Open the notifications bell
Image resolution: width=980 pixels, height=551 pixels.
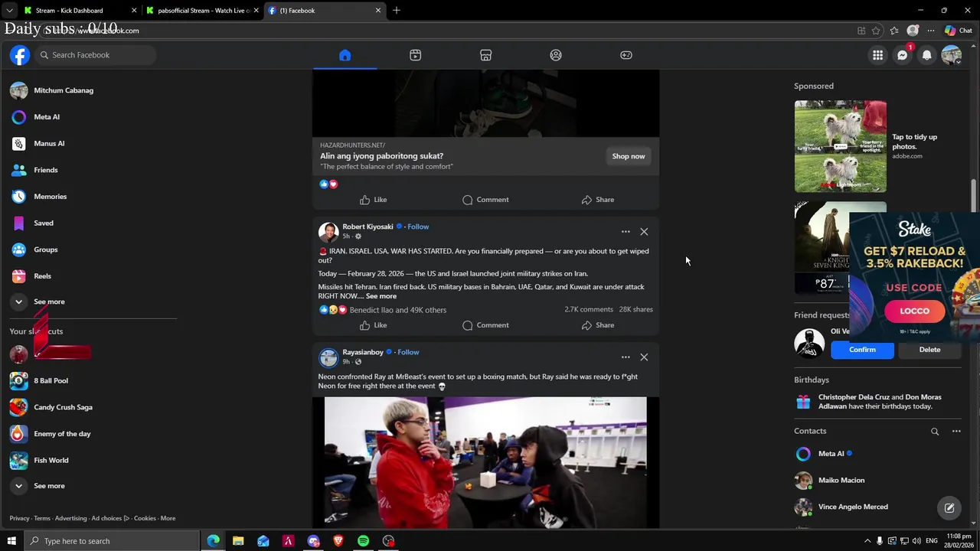click(927, 55)
